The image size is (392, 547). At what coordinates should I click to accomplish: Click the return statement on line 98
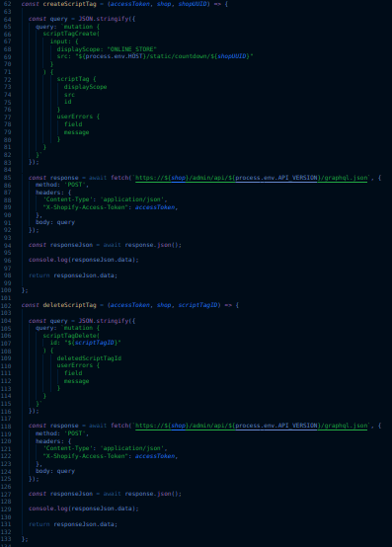pyautogui.click(x=73, y=275)
